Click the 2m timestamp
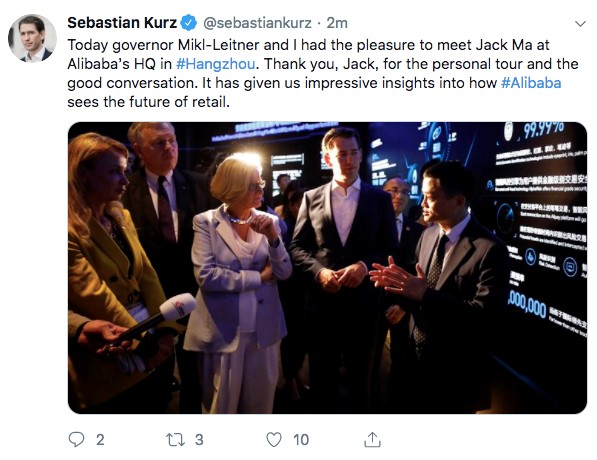The width and height of the screenshot is (597, 460). tap(337, 23)
